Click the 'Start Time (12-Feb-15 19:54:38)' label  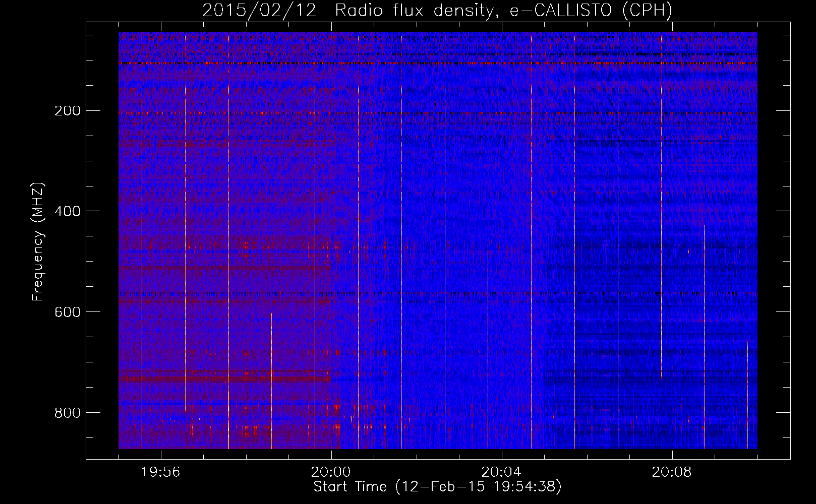tap(437, 487)
